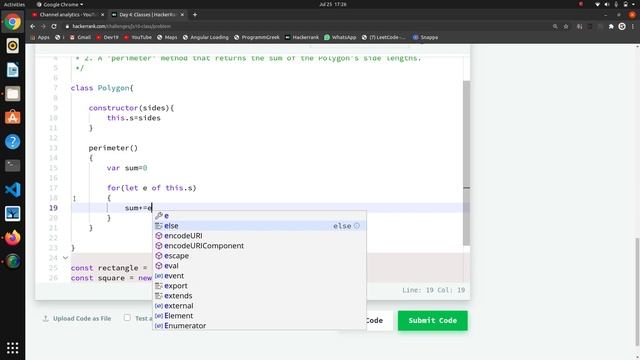Select the 'else' autocomplete suggestion
Screen dimensions: 640x360
(259, 226)
